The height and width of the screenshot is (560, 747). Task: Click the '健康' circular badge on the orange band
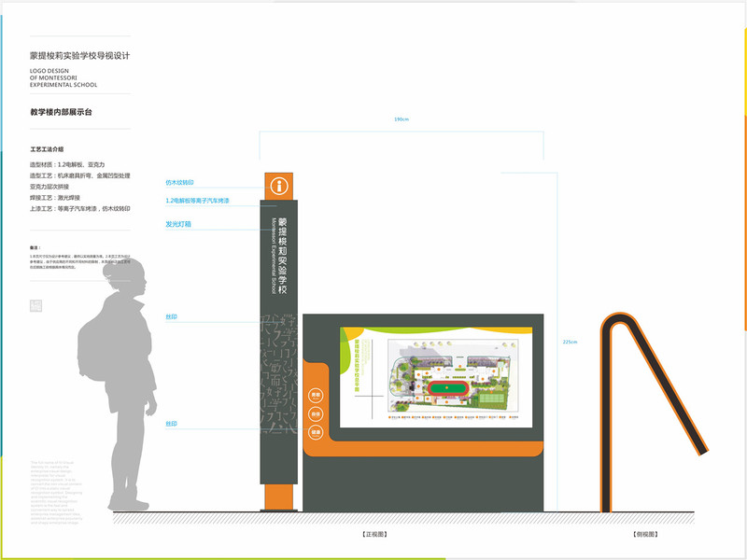316,432
